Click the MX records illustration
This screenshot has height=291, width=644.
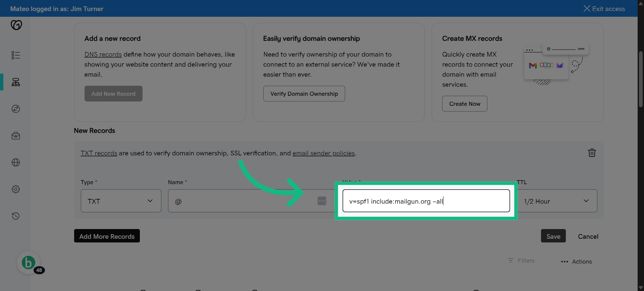pyautogui.click(x=556, y=65)
